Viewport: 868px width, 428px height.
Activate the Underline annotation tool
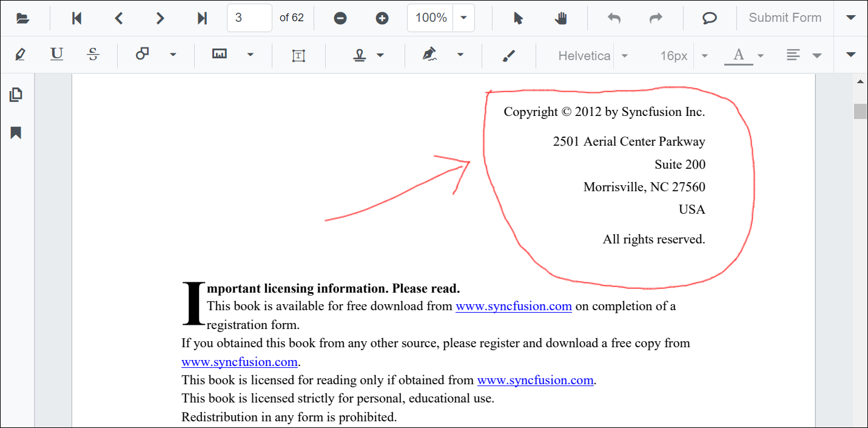[56, 55]
